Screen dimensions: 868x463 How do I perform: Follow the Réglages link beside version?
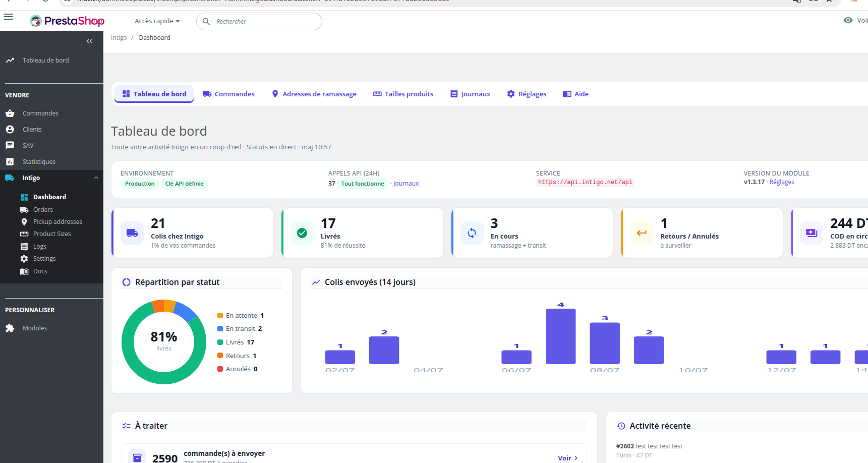tap(782, 182)
